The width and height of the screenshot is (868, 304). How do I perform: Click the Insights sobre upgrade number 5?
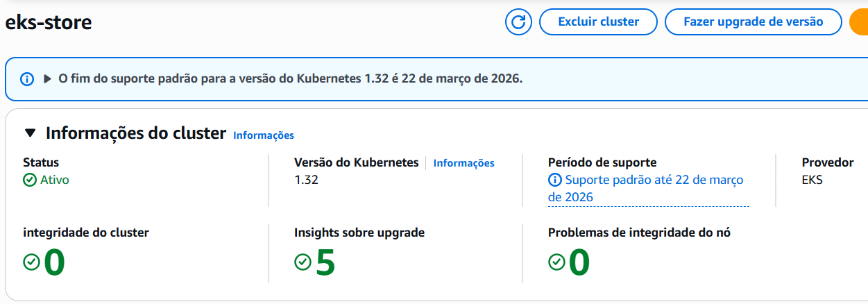(325, 262)
